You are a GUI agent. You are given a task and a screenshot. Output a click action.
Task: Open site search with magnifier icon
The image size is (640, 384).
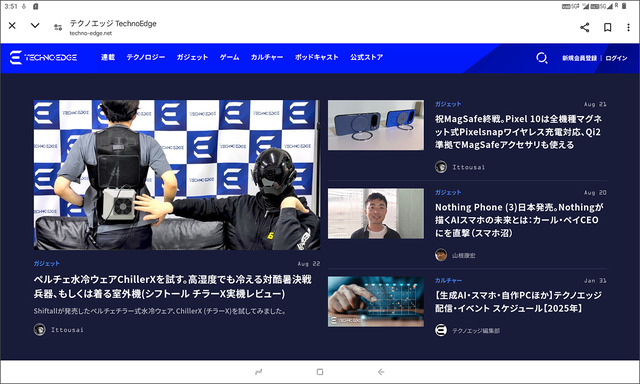[542, 58]
